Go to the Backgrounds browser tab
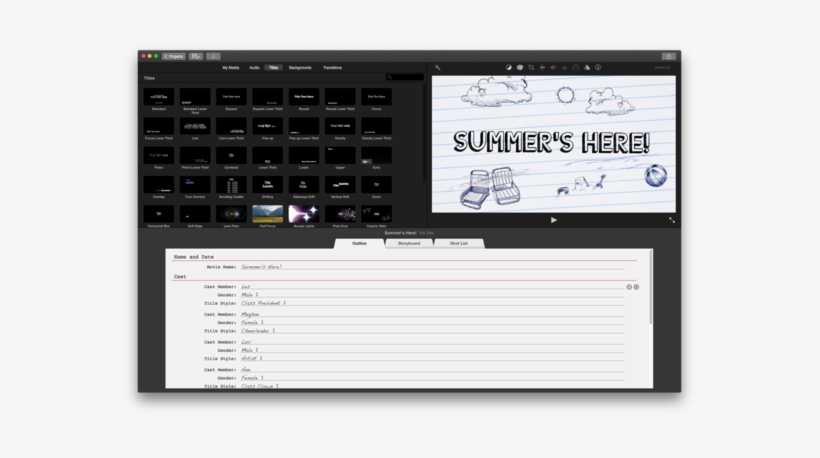The height and width of the screenshot is (458, 820). pos(300,67)
